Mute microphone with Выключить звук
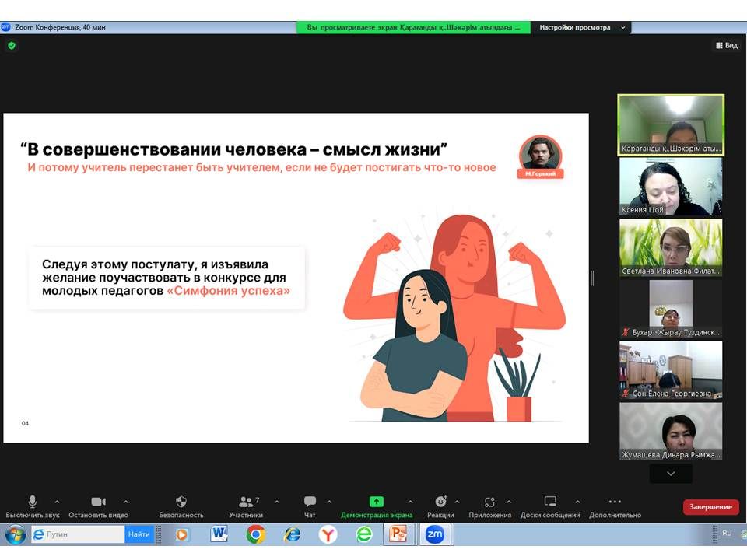 click(32, 502)
